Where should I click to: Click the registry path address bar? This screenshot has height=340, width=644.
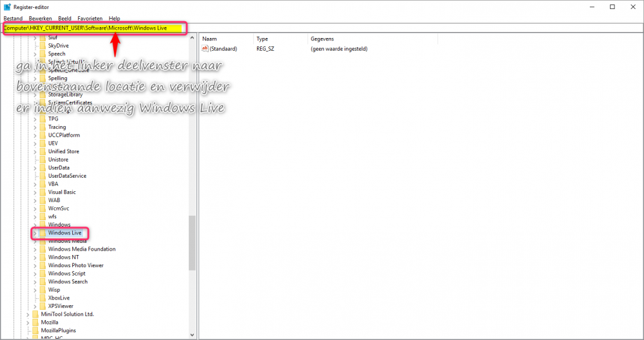click(x=322, y=28)
